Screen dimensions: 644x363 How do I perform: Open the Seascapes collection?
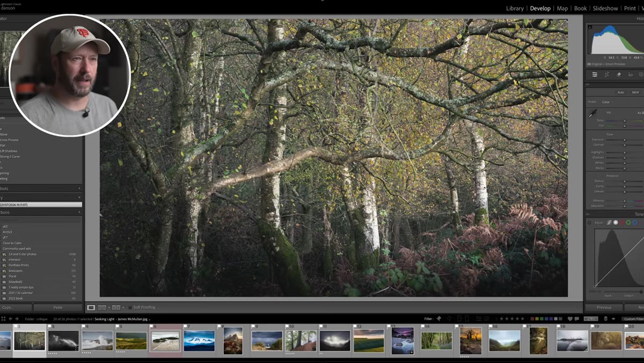16,271
